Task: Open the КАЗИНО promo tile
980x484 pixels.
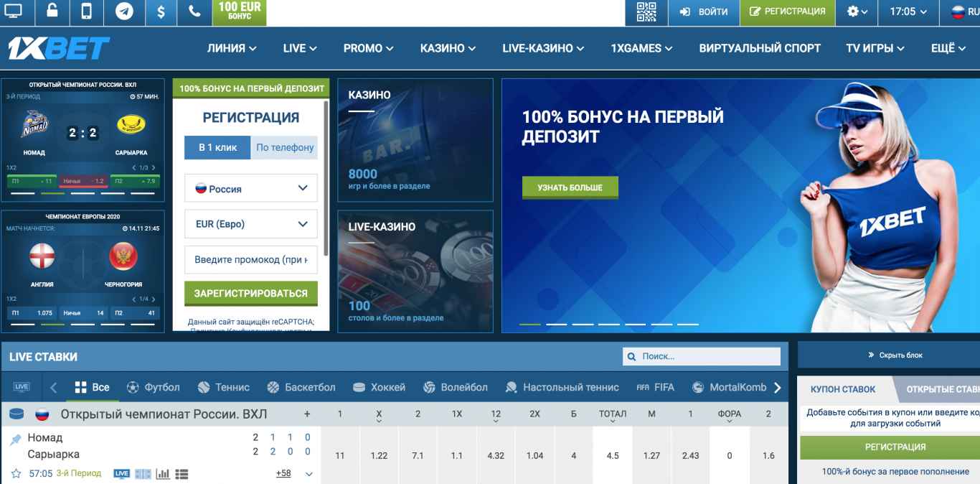Action: coord(415,140)
